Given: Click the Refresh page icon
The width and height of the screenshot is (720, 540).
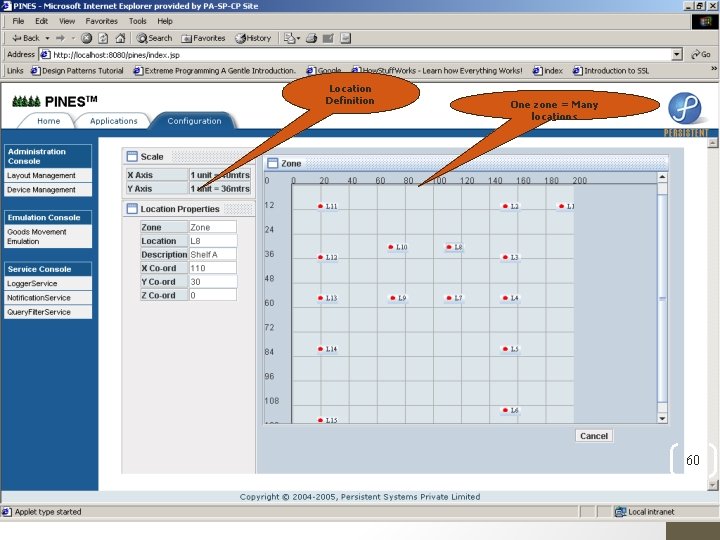Looking at the screenshot, I should 103,38.
